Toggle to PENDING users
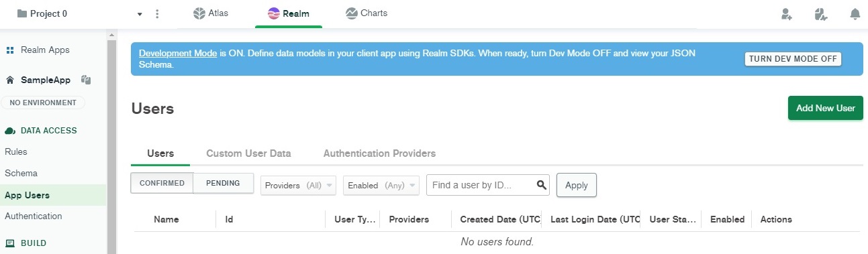 pos(223,183)
